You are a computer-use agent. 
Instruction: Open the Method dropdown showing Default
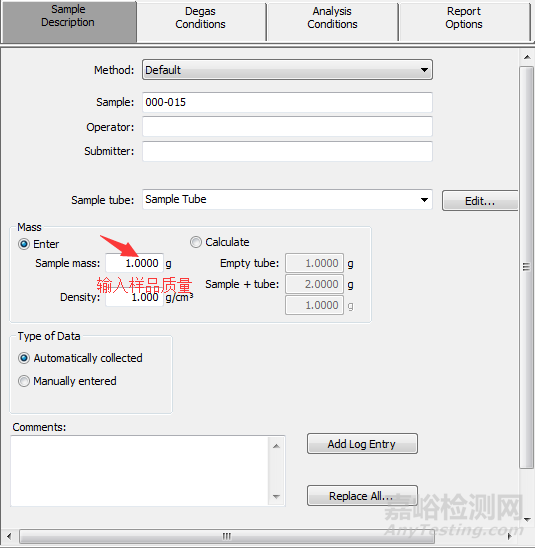[287, 70]
